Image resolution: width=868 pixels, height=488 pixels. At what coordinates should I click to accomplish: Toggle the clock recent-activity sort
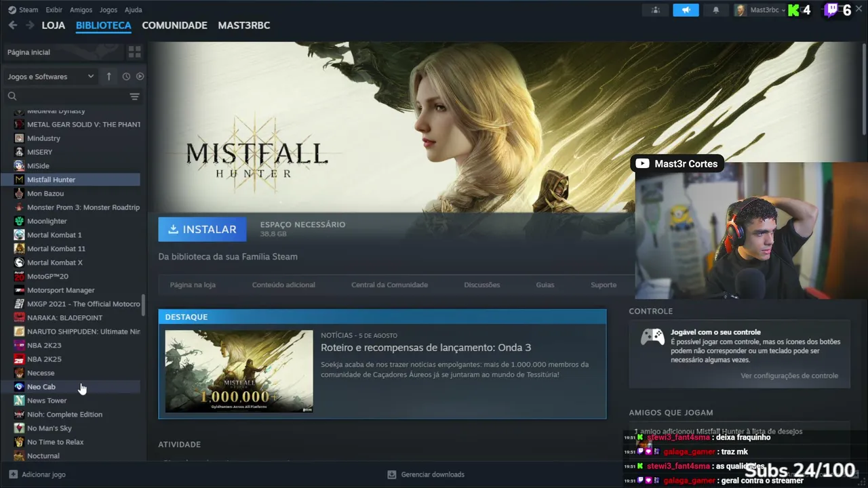click(x=126, y=77)
